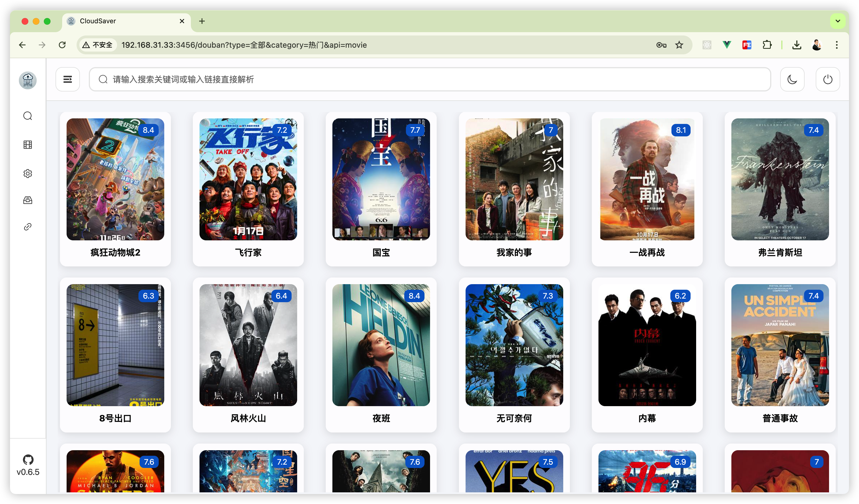Click the link chain sidebar icon
Image resolution: width=859 pixels, height=504 pixels.
(x=28, y=227)
